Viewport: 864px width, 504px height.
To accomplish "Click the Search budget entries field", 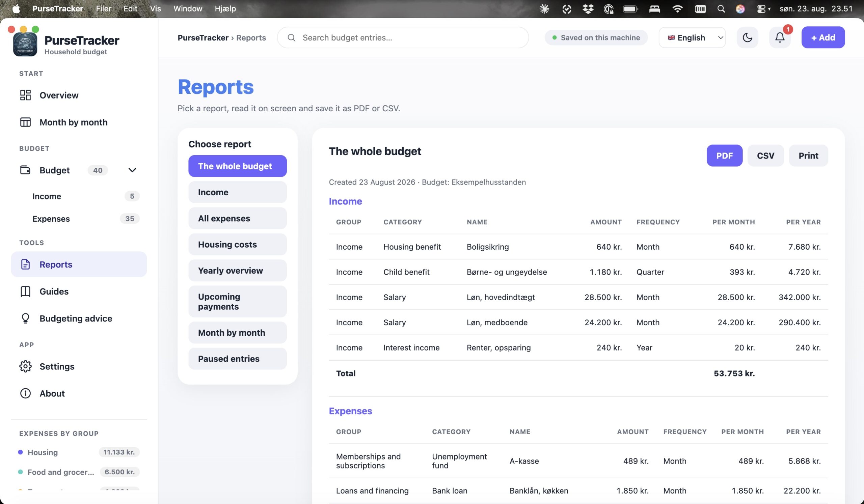I will tap(403, 38).
